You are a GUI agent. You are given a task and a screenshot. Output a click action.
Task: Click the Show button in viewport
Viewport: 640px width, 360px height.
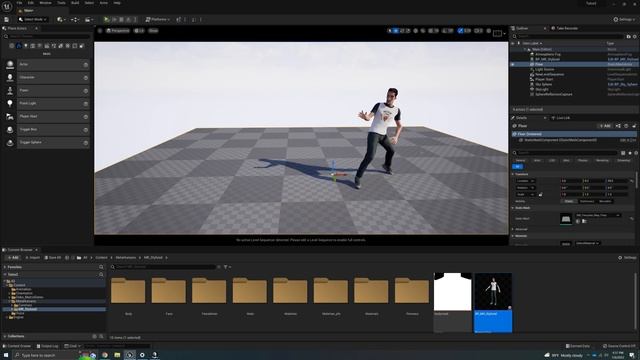153,31
